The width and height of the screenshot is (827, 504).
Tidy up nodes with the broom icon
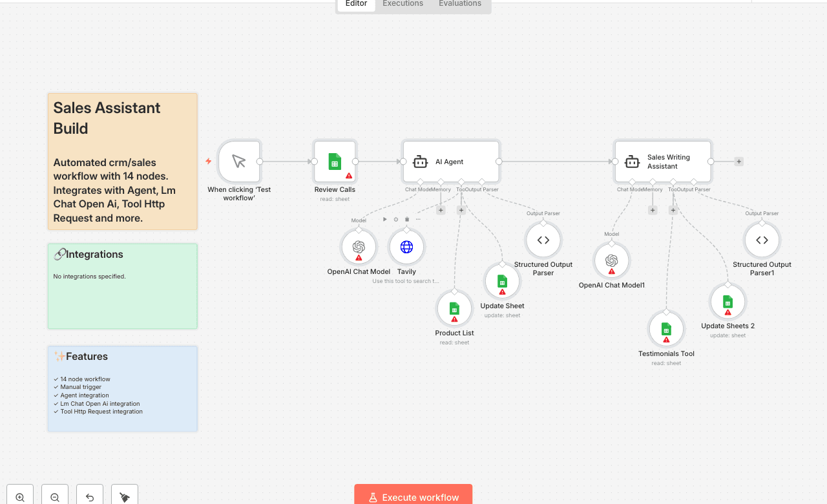click(125, 497)
